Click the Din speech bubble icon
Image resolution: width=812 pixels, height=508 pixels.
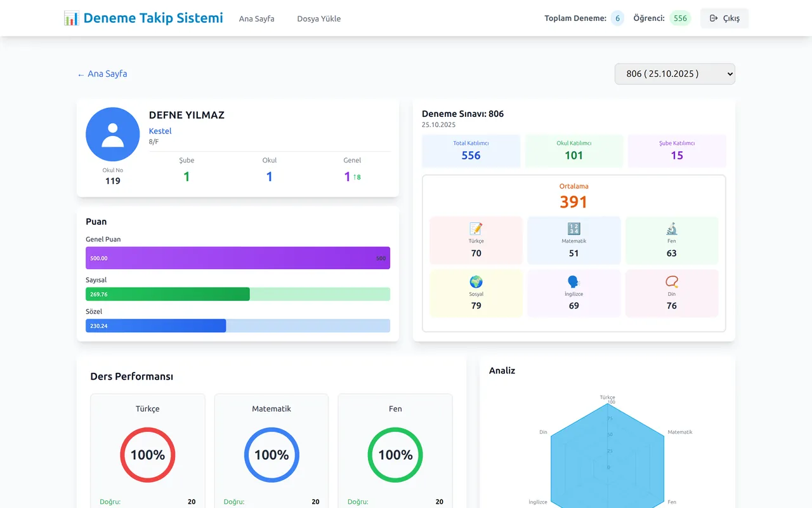pos(672,281)
